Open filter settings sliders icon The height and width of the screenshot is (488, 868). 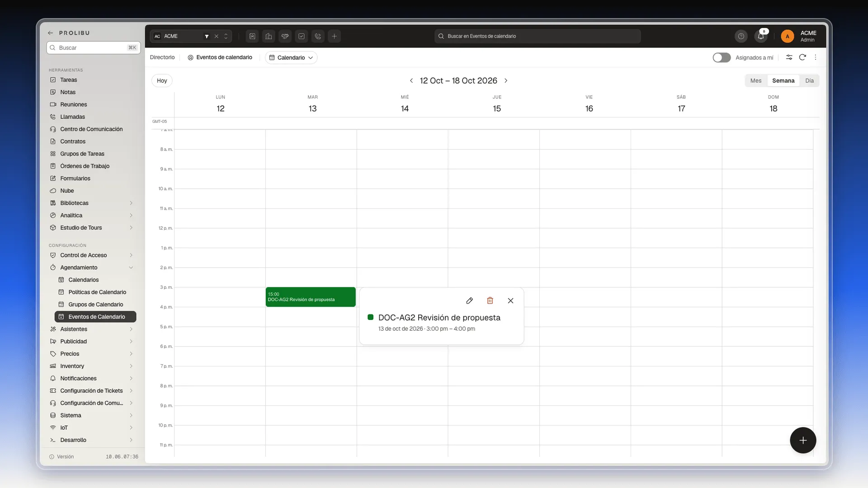tap(789, 57)
